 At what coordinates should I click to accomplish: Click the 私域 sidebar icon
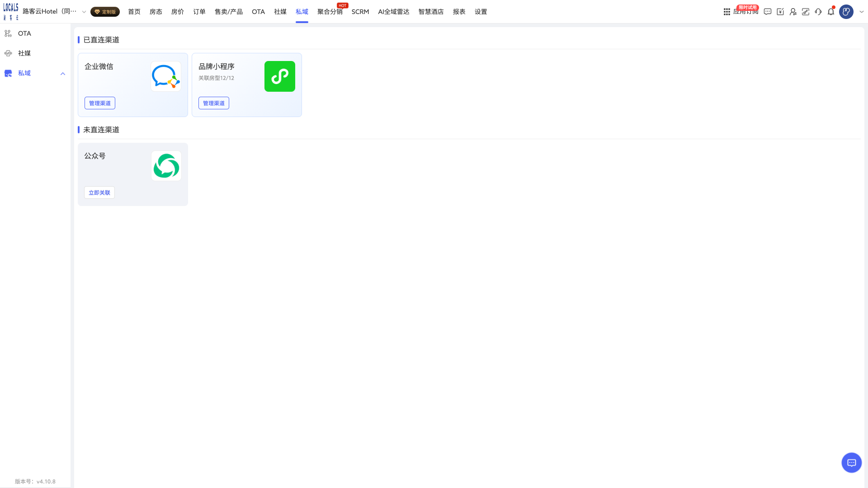tap(8, 73)
